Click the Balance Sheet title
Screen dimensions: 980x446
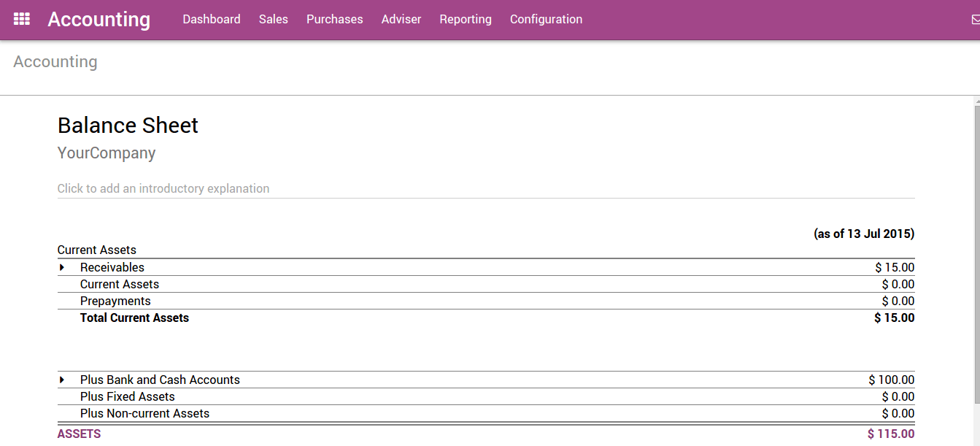click(x=128, y=125)
